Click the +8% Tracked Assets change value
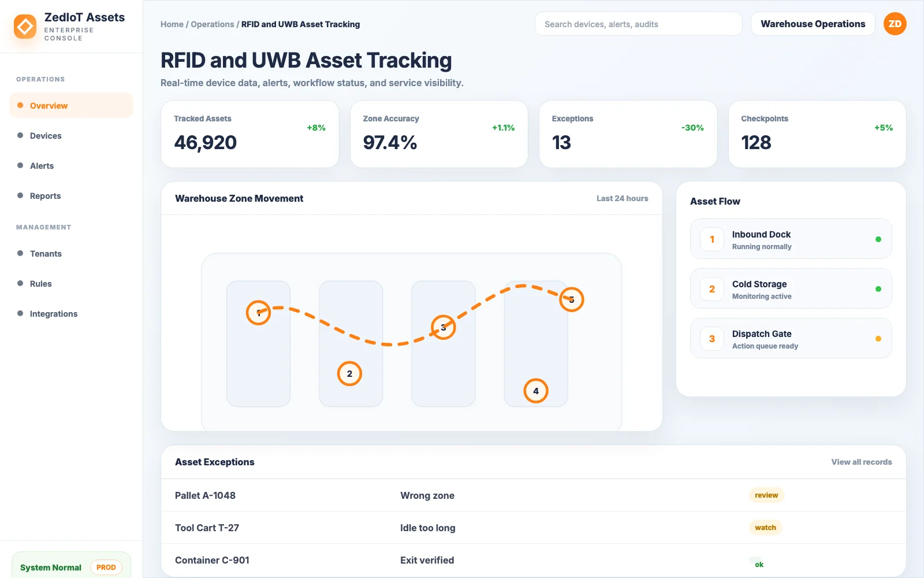The width and height of the screenshot is (924, 578). [316, 128]
